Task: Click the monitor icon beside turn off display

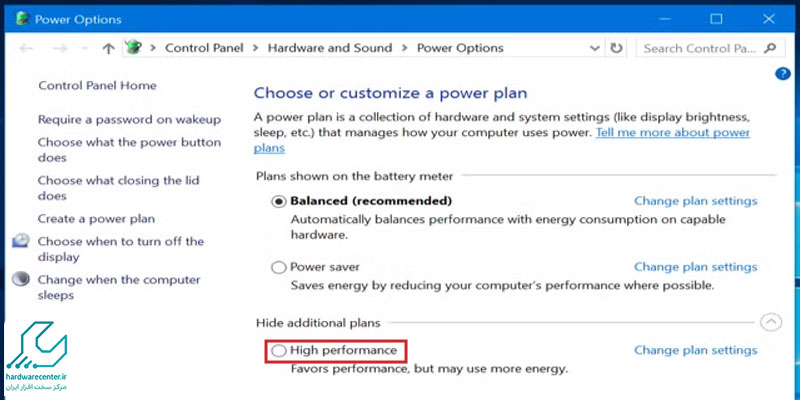Action: pyautogui.click(x=21, y=241)
